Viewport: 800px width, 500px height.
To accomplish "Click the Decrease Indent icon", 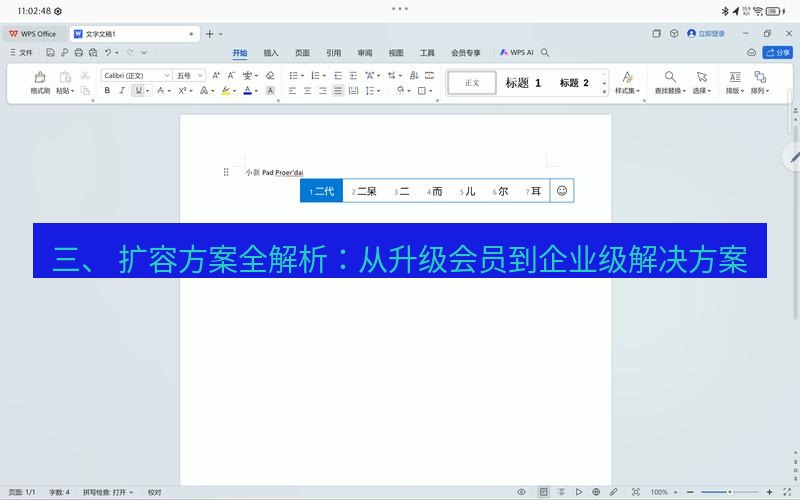I will (338, 76).
